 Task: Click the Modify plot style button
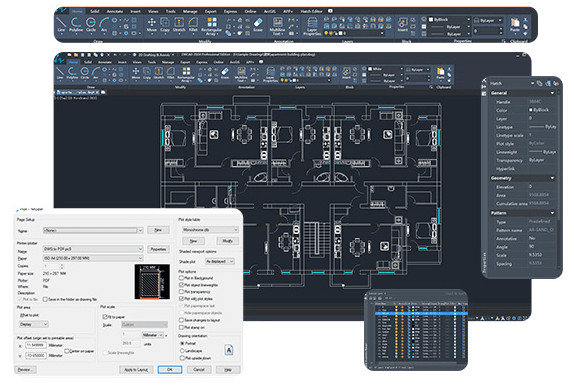(x=227, y=241)
